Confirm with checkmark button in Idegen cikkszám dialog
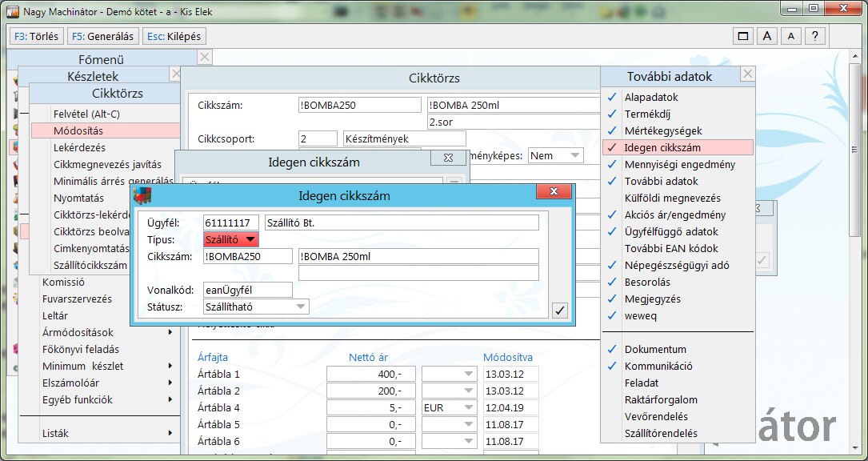868x461 pixels. click(559, 311)
